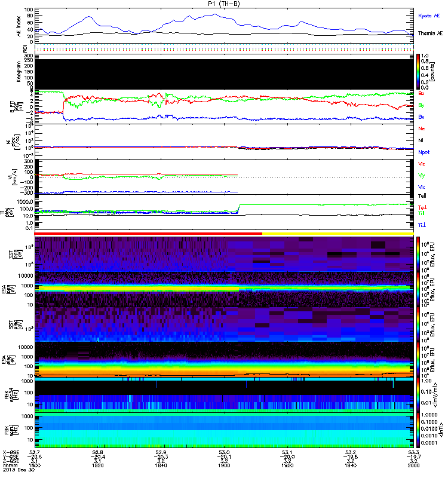Click the 1920 time tick label
448x478 pixels.
(x=287, y=465)
